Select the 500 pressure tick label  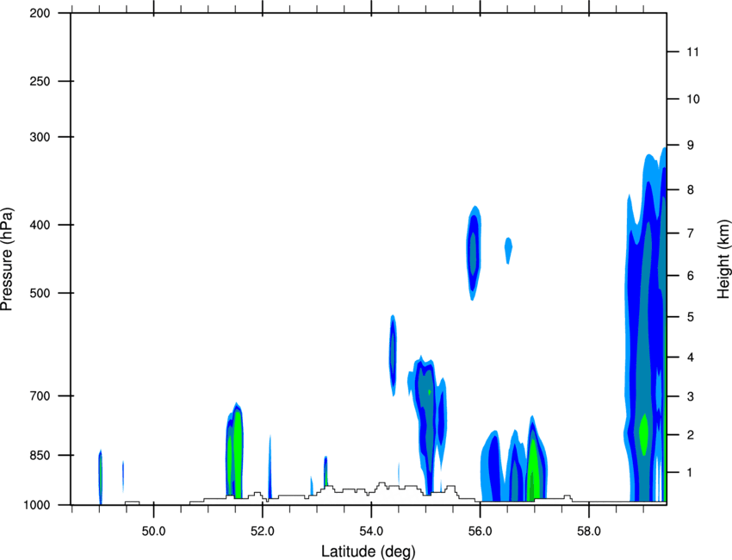[x=40, y=293]
